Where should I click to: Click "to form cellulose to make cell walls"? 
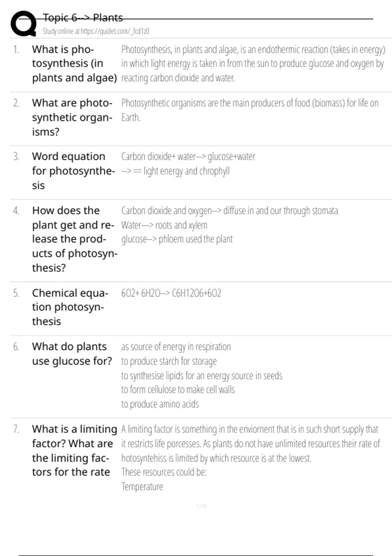[x=178, y=390]
